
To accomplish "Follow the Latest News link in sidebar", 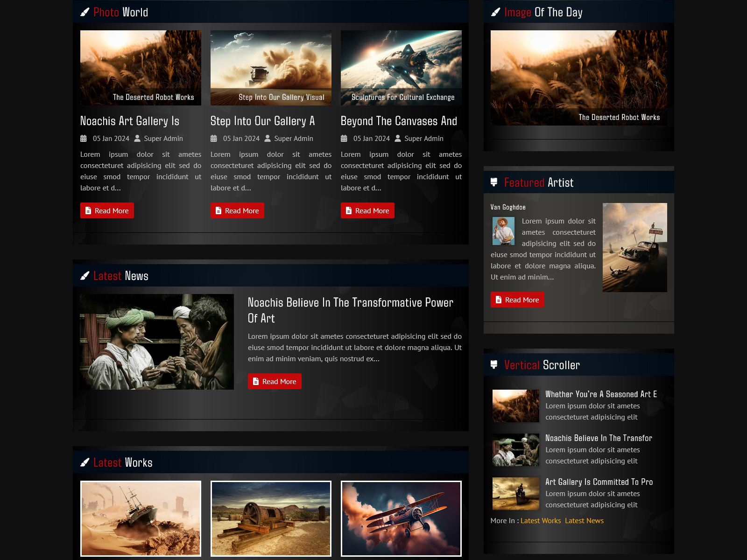I will [584, 521].
